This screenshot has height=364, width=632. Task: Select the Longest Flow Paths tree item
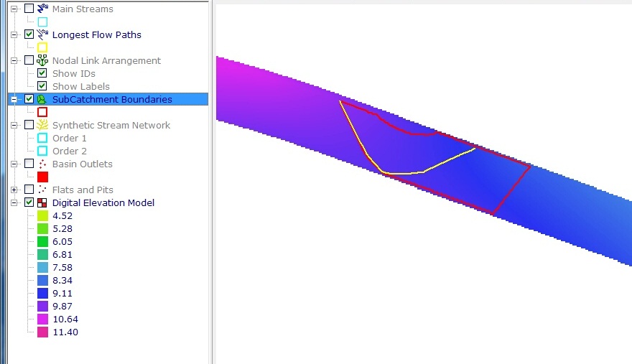[96, 34]
